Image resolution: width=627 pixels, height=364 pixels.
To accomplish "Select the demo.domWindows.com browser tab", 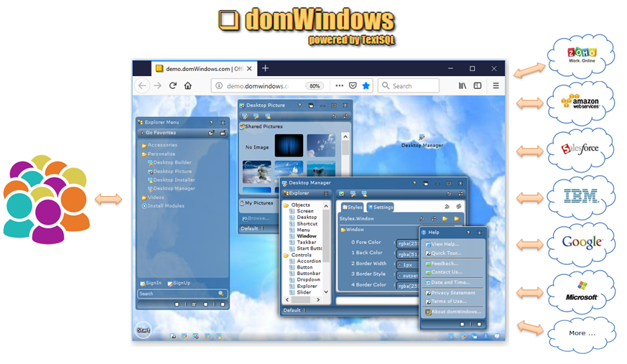I will point(204,69).
